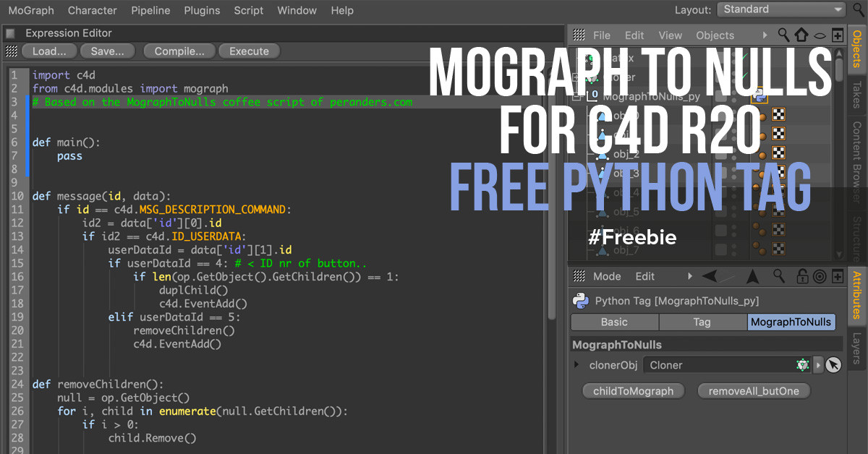
Task: Open the MoGraph menu
Action: (x=30, y=10)
